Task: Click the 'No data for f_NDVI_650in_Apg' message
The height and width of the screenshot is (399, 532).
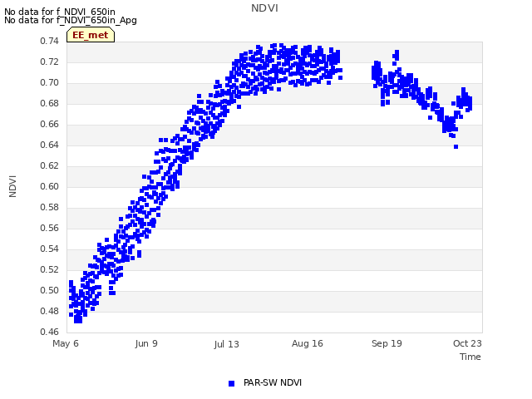Action: 71,20
